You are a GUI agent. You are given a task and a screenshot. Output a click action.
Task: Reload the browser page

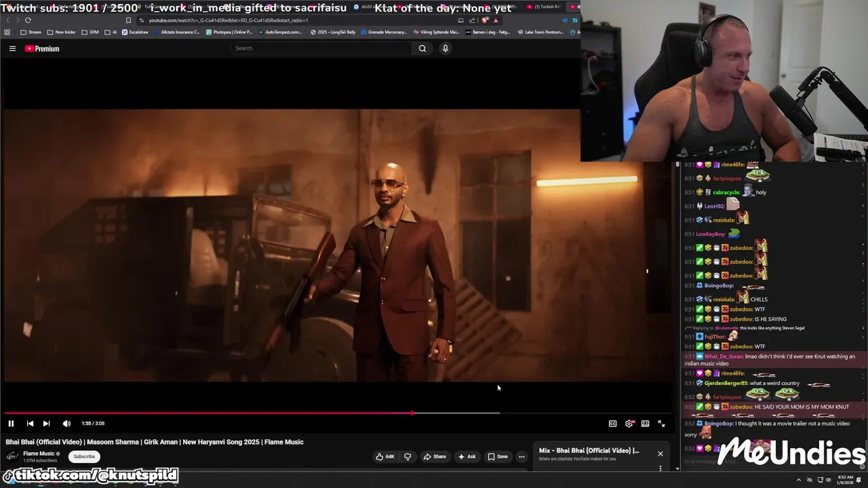(x=28, y=20)
